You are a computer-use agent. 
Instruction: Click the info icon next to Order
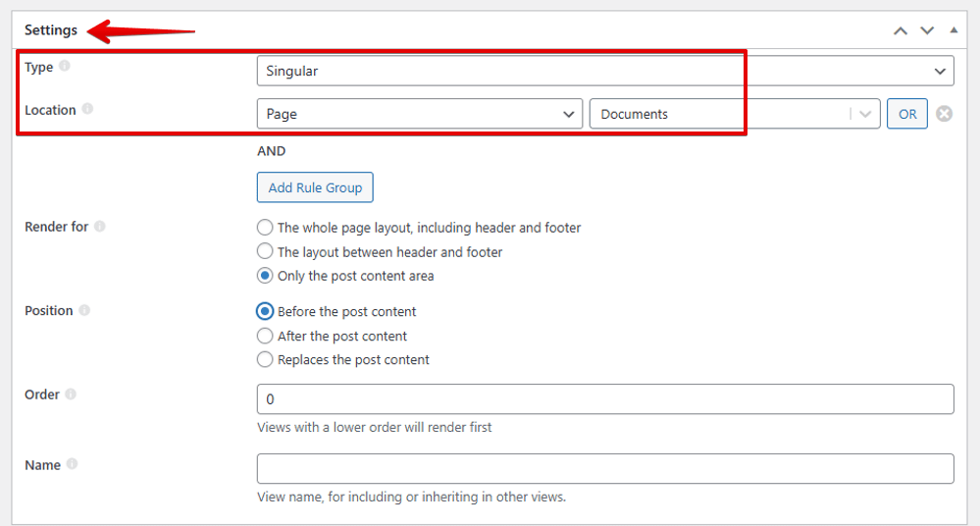(71, 394)
